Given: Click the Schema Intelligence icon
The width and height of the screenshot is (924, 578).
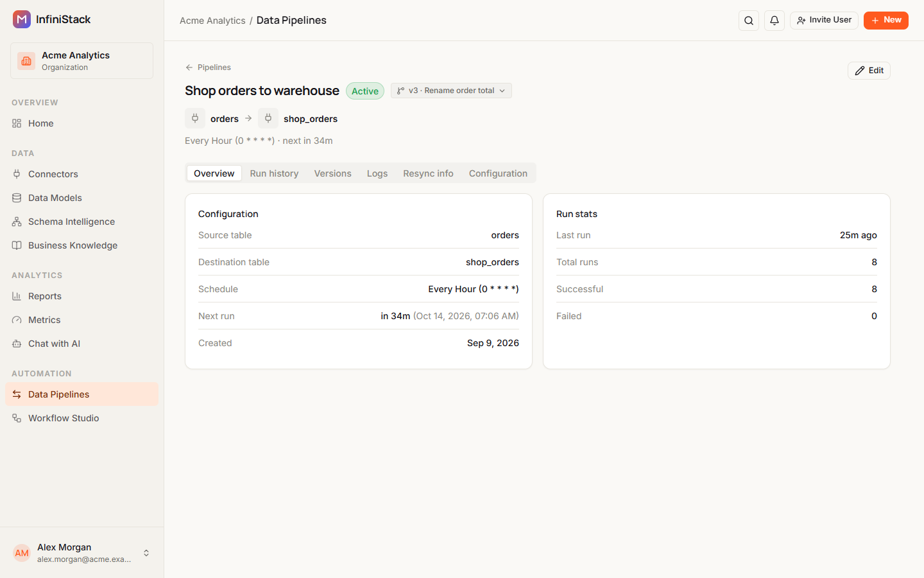Looking at the screenshot, I should [17, 222].
